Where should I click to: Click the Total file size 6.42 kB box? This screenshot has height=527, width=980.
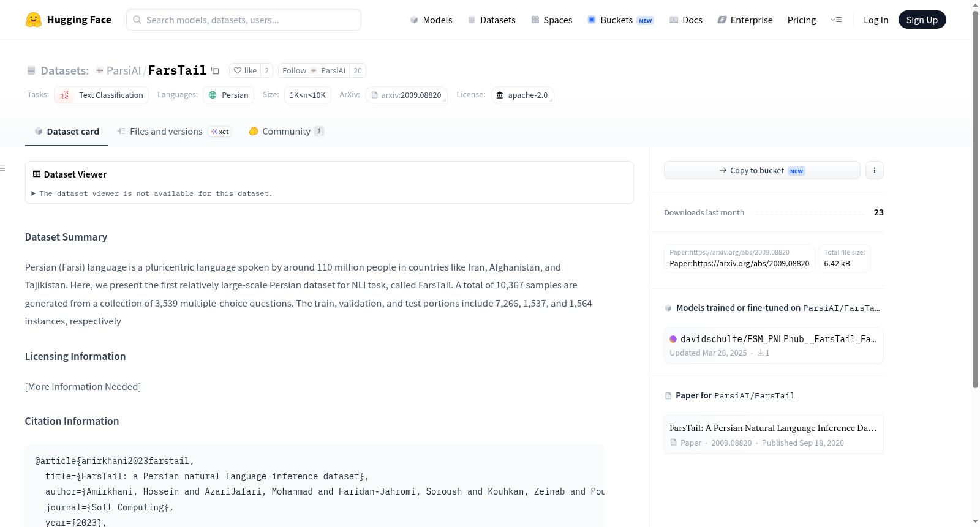coord(845,258)
